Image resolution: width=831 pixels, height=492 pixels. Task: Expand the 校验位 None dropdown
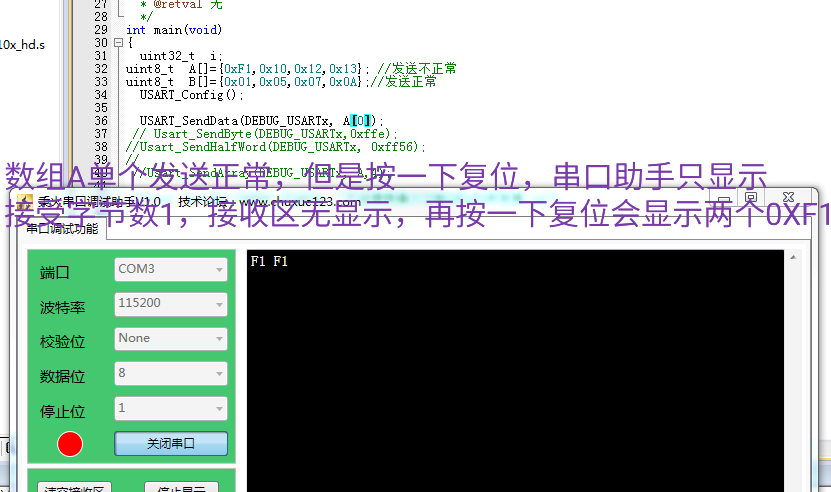coord(170,338)
